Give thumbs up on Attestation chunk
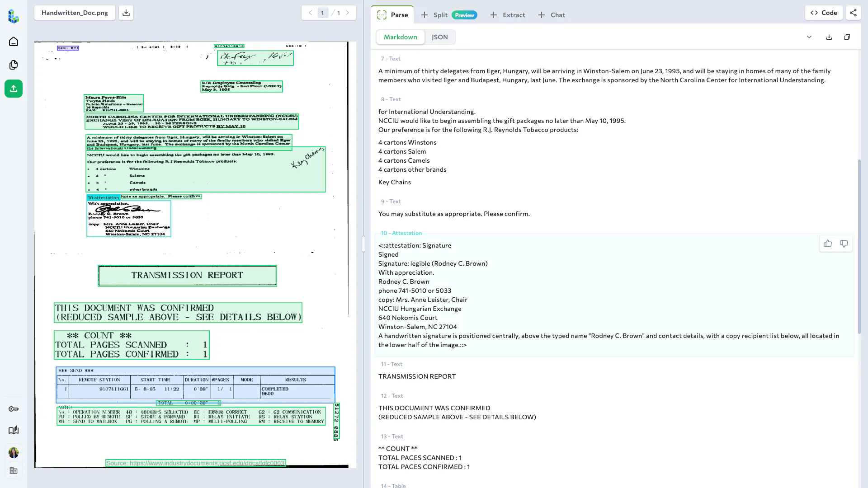The height and width of the screenshot is (488, 868). pos(828,244)
